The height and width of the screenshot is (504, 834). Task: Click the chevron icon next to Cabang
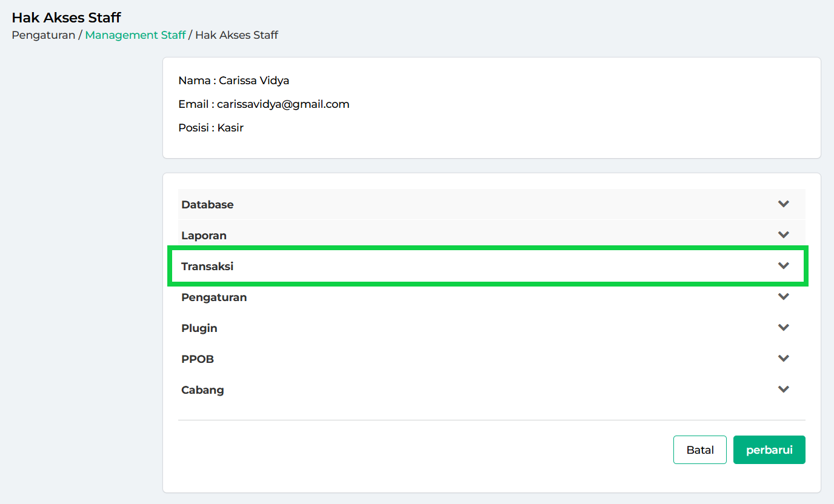783,390
